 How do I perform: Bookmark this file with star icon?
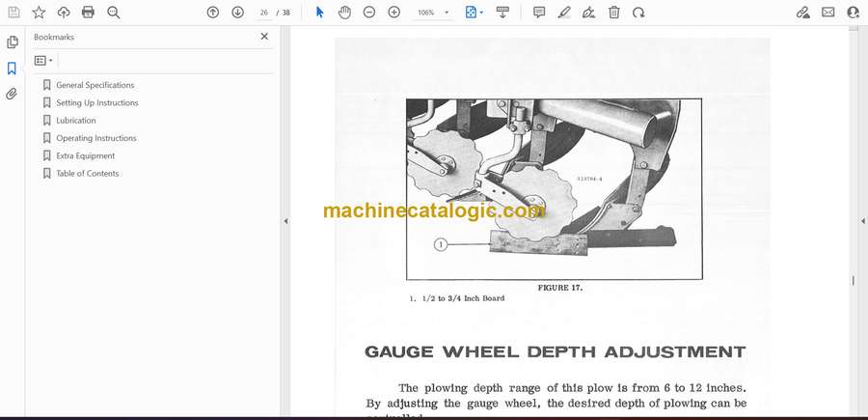pyautogui.click(x=39, y=13)
